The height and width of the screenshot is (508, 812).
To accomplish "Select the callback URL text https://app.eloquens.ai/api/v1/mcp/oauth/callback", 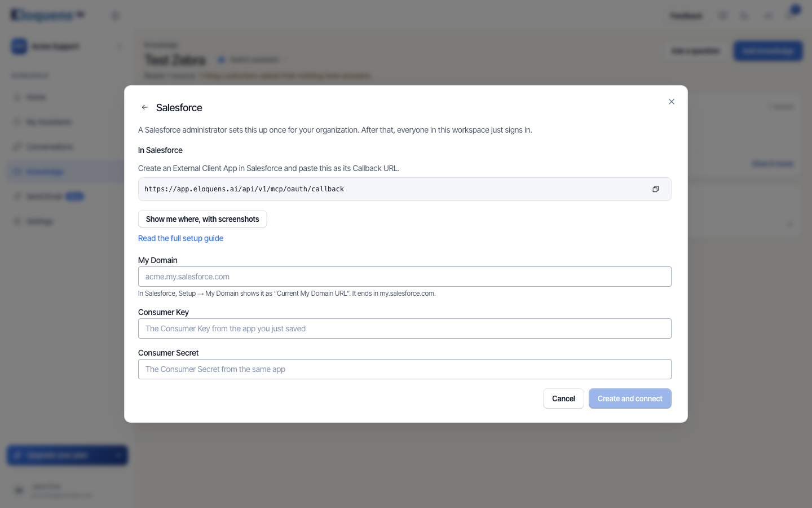I will click(244, 189).
